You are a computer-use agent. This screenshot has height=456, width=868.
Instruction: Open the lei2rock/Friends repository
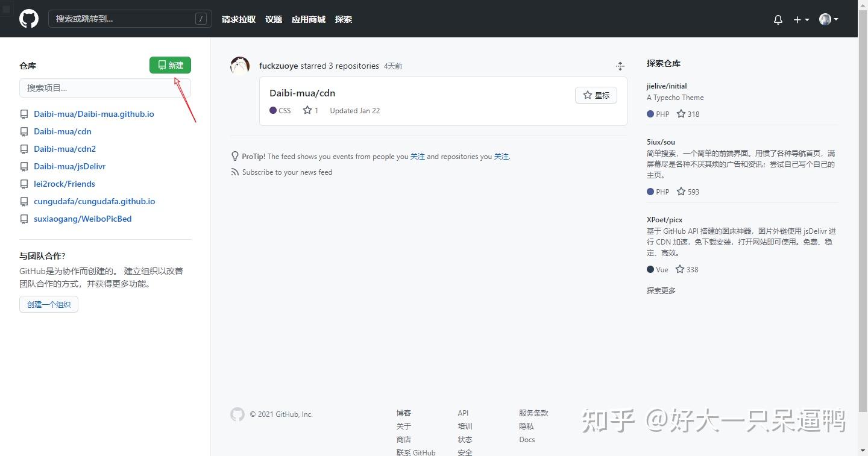click(64, 184)
